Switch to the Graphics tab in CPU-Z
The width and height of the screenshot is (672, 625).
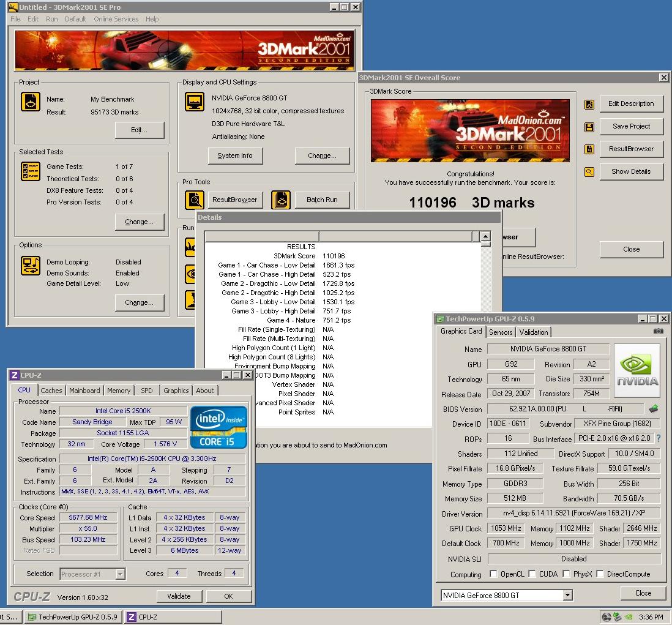pos(176,391)
